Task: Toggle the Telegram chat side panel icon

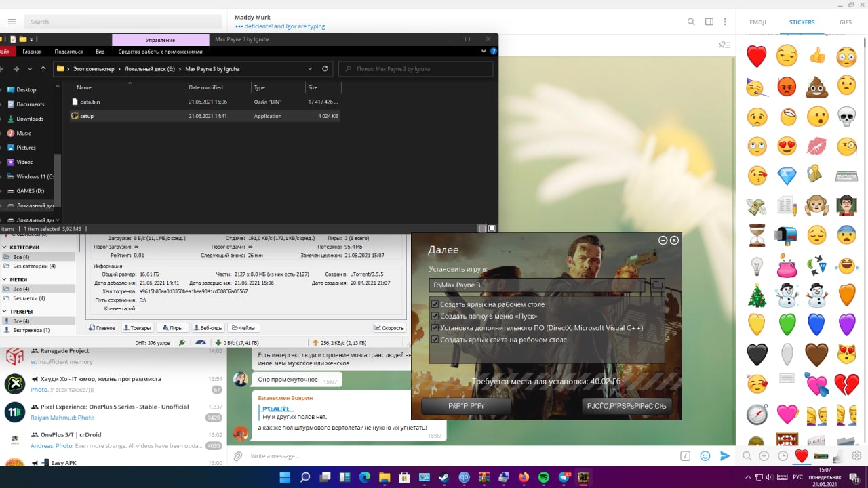Action: click(709, 22)
